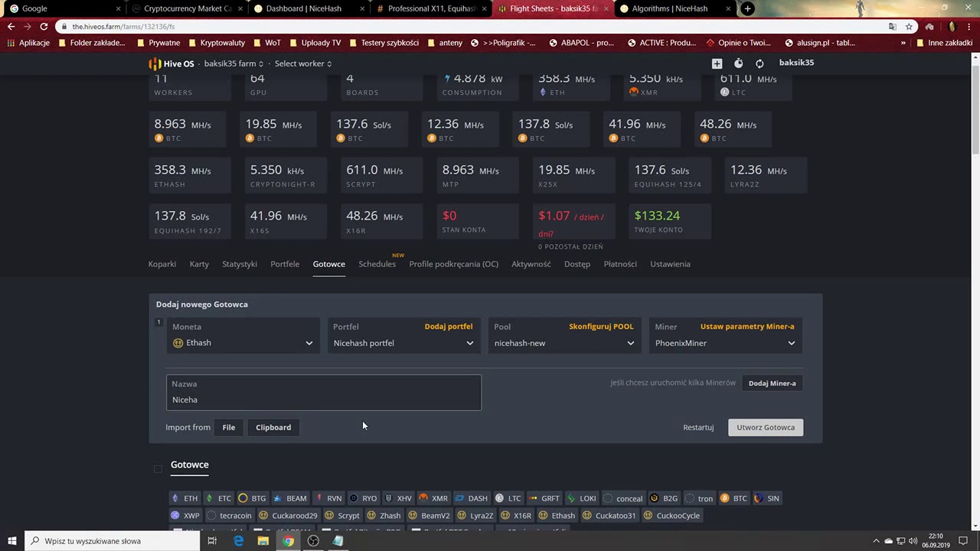Expand the Select worker dropdown
This screenshot has height=551, width=980.
pos(303,64)
